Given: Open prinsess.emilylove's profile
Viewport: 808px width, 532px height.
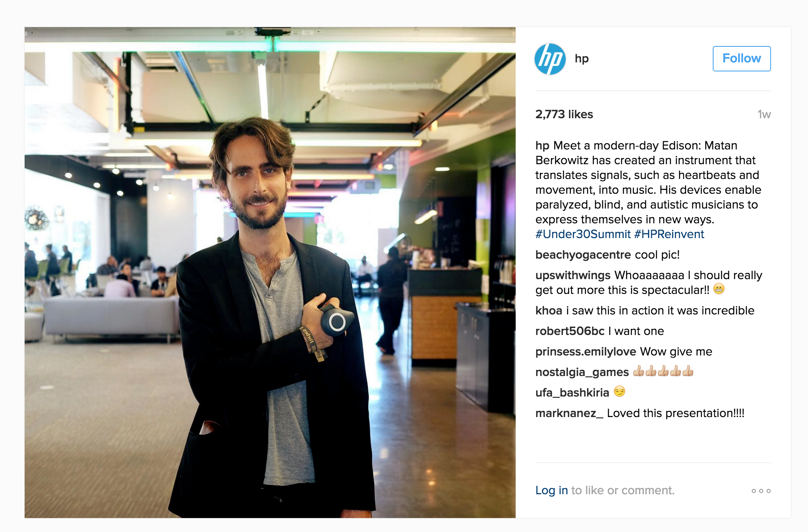Looking at the screenshot, I should (585, 351).
